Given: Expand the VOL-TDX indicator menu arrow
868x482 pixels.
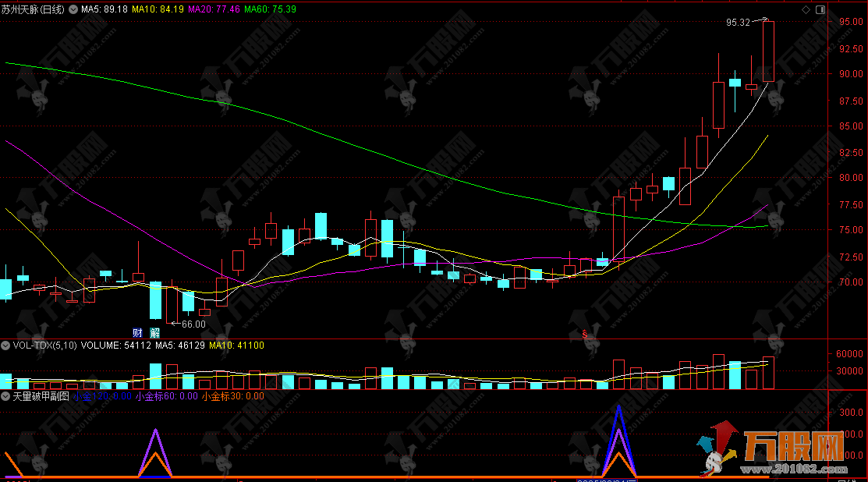Looking at the screenshot, I should [5, 346].
